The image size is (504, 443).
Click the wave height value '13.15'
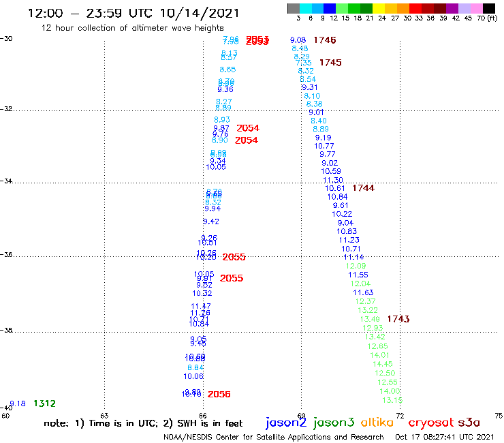[392, 400]
